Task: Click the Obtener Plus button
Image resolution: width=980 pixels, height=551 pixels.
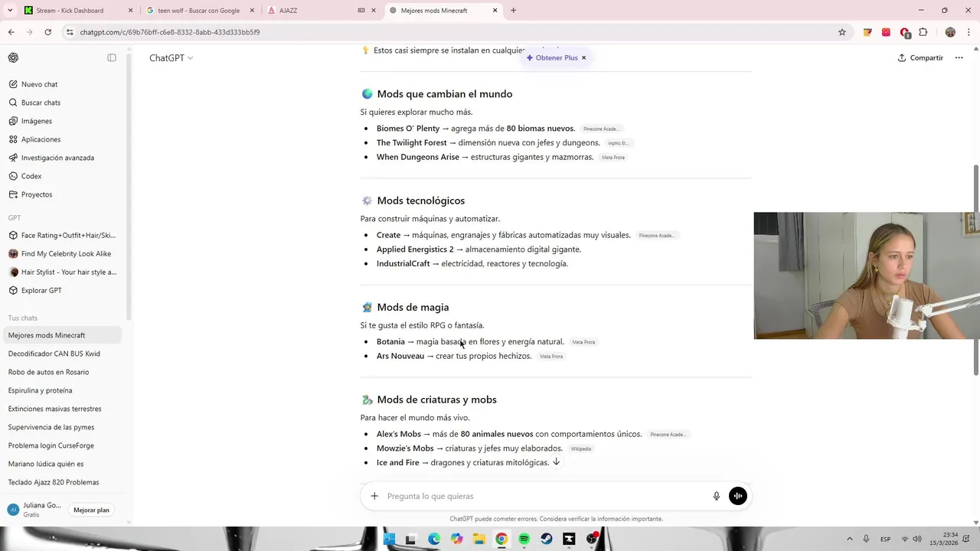Action: pos(552,58)
